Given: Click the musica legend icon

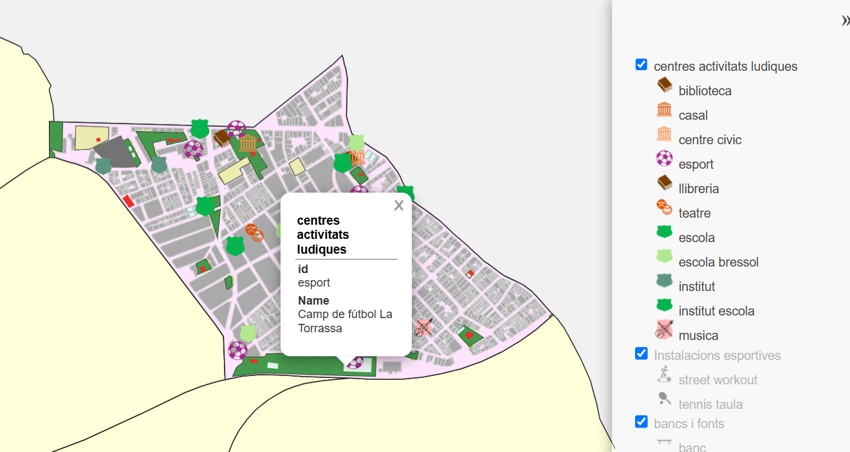Looking at the screenshot, I should 664,330.
